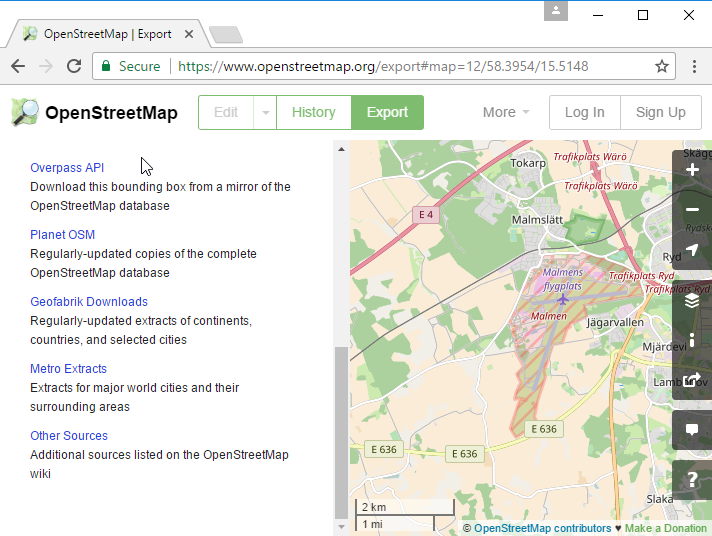Viewport: 712px width, 536px height.
Task: Open the map key info panel
Action: [x=692, y=340]
